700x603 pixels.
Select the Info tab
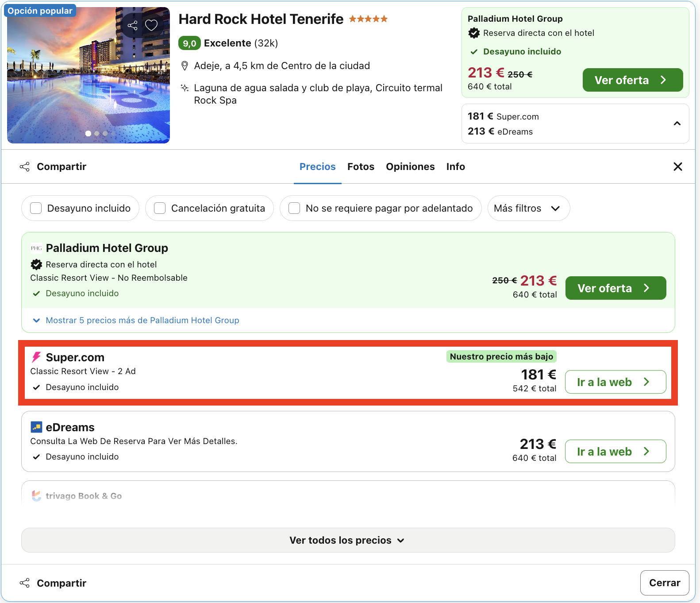pos(456,167)
